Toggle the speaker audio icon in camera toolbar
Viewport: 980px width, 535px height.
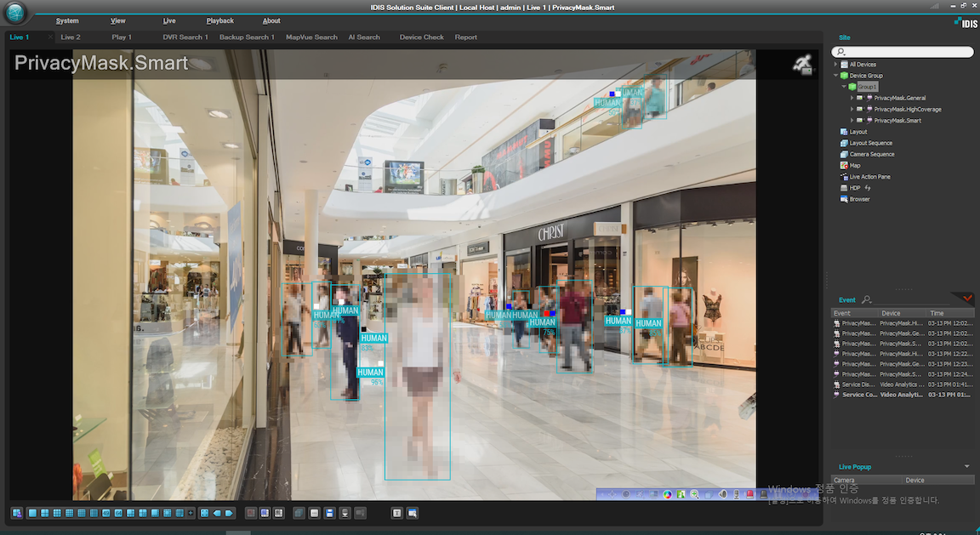click(722, 494)
